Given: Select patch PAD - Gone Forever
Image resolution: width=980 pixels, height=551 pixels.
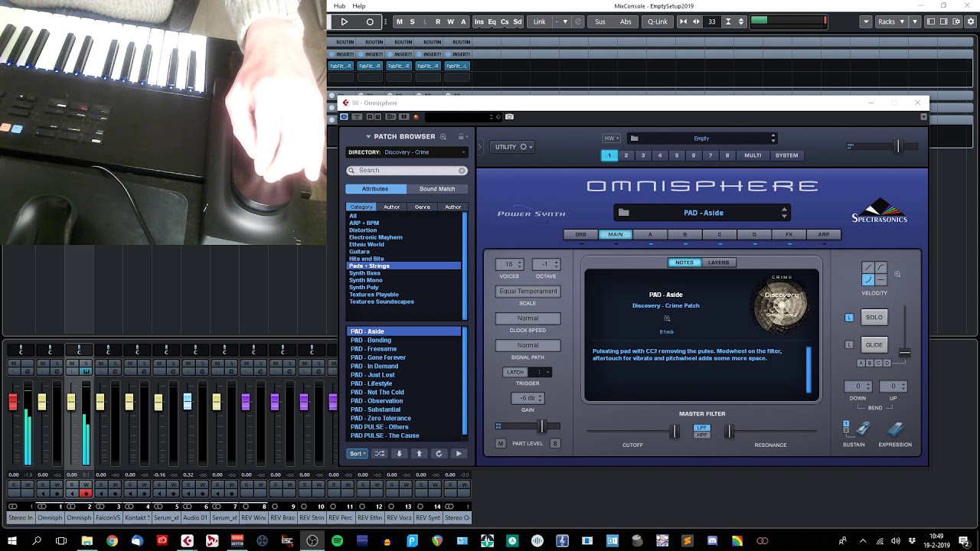Looking at the screenshot, I should click(x=378, y=357).
